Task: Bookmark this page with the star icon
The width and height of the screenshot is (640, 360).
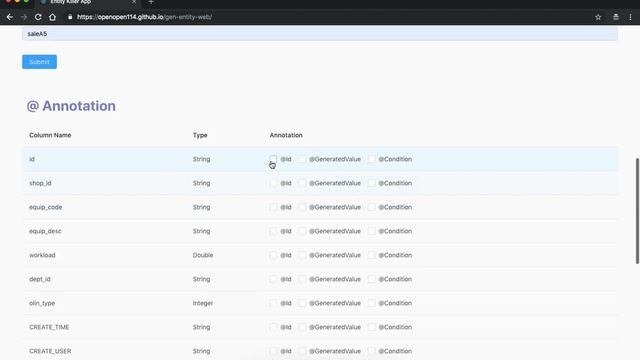Action: click(598, 17)
